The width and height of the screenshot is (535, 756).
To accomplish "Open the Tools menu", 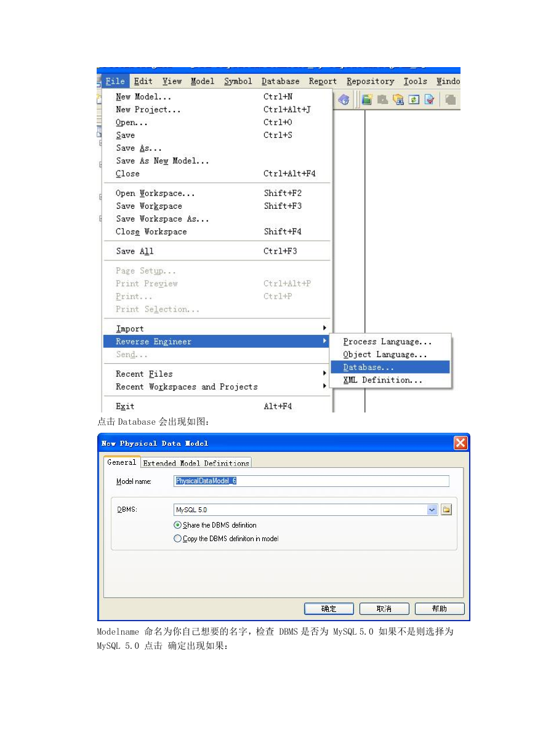I will pos(416,81).
